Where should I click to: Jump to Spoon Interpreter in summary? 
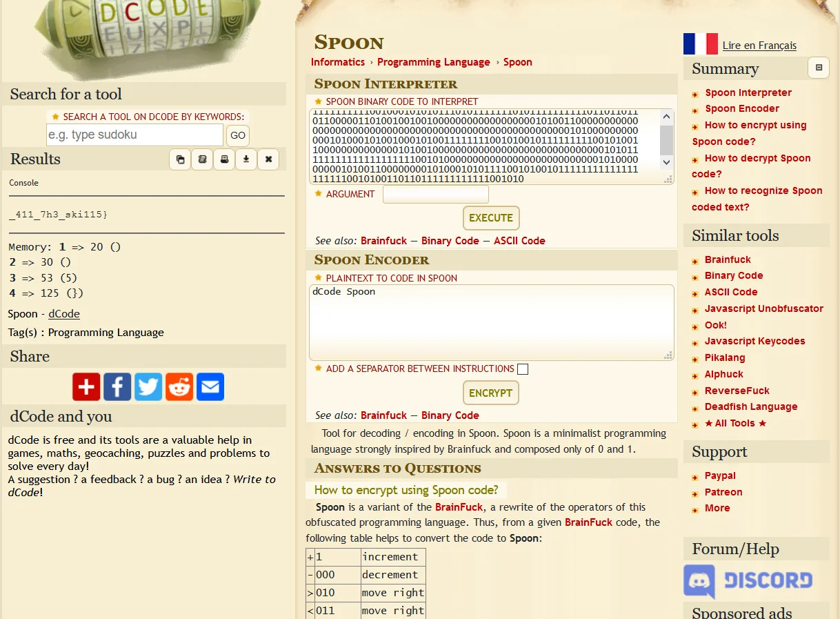click(748, 92)
